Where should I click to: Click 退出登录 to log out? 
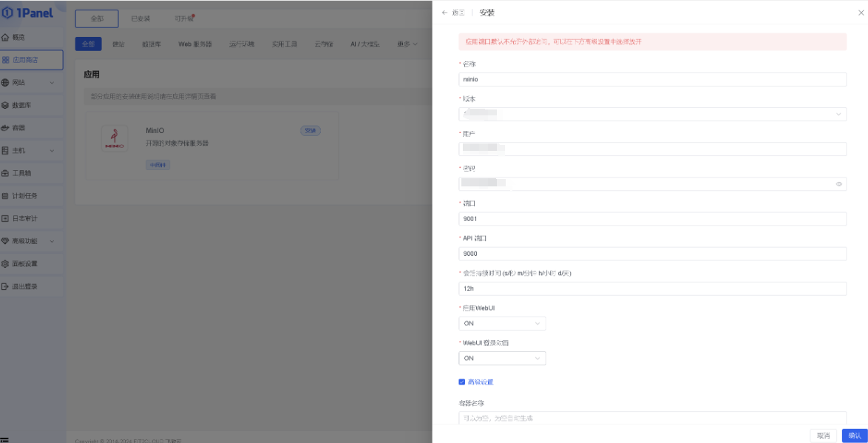[30, 285]
